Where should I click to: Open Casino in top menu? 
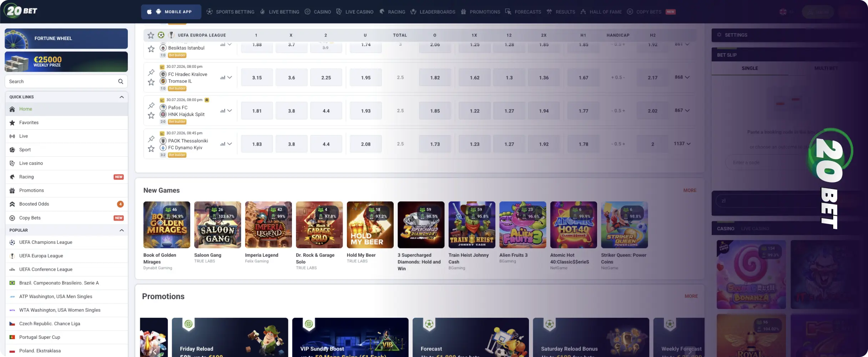pyautogui.click(x=318, y=12)
